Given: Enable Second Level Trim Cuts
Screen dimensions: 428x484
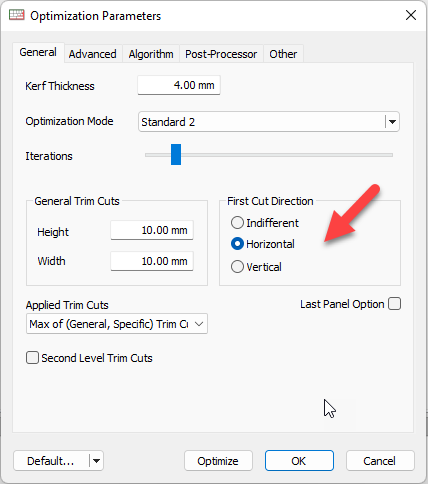Looking at the screenshot, I should pyautogui.click(x=32, y=358).
